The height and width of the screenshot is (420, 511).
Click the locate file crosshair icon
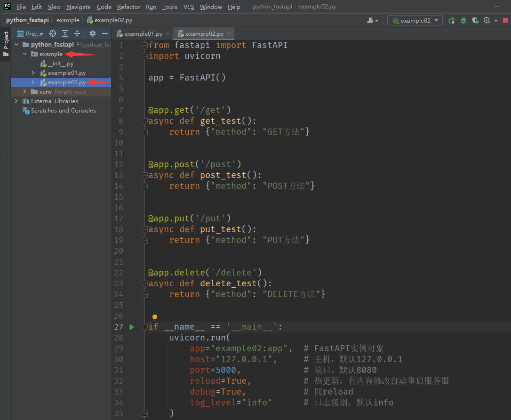pos(53,33)
